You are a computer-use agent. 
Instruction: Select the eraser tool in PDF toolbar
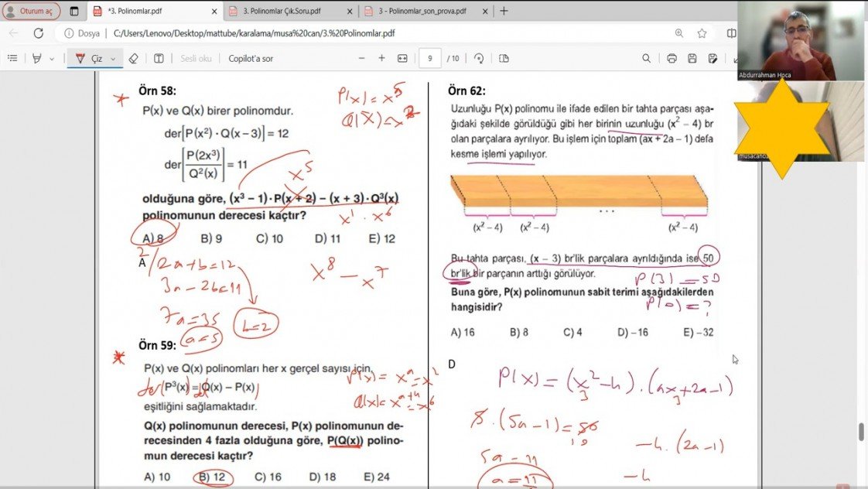click(133, 58)
